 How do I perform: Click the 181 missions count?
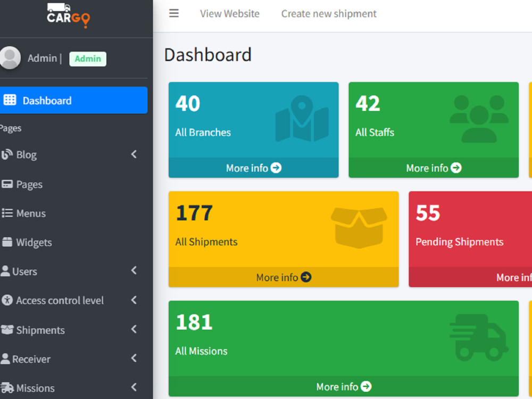tap(194, 322)
